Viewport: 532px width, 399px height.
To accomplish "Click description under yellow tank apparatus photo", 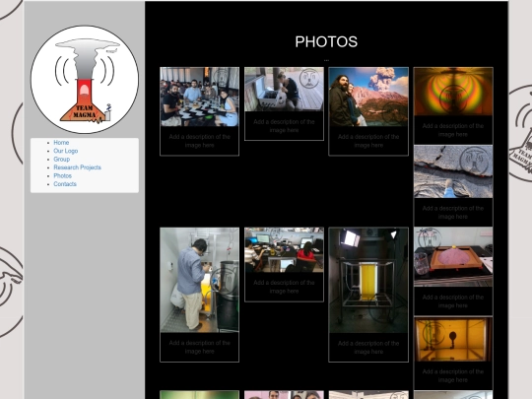I will point(368,348).
